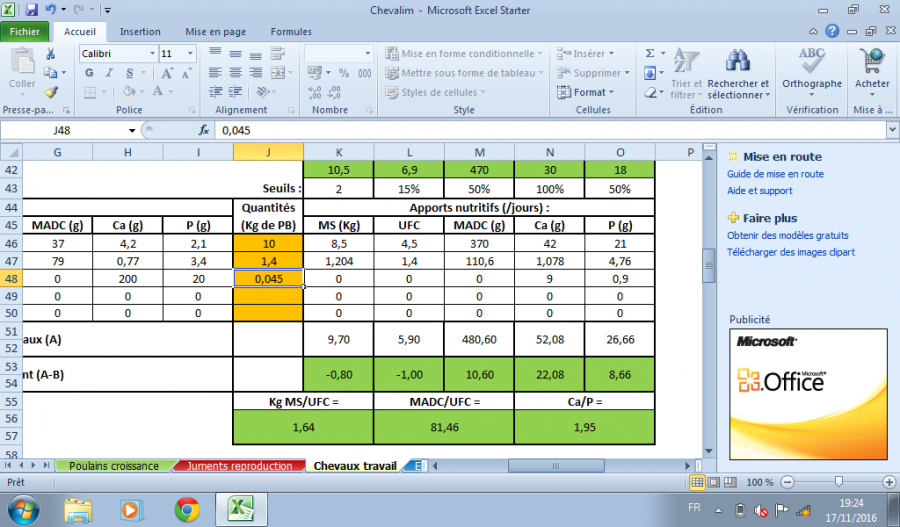Click the formula bar showing 0,045

(x=550, y=130)
